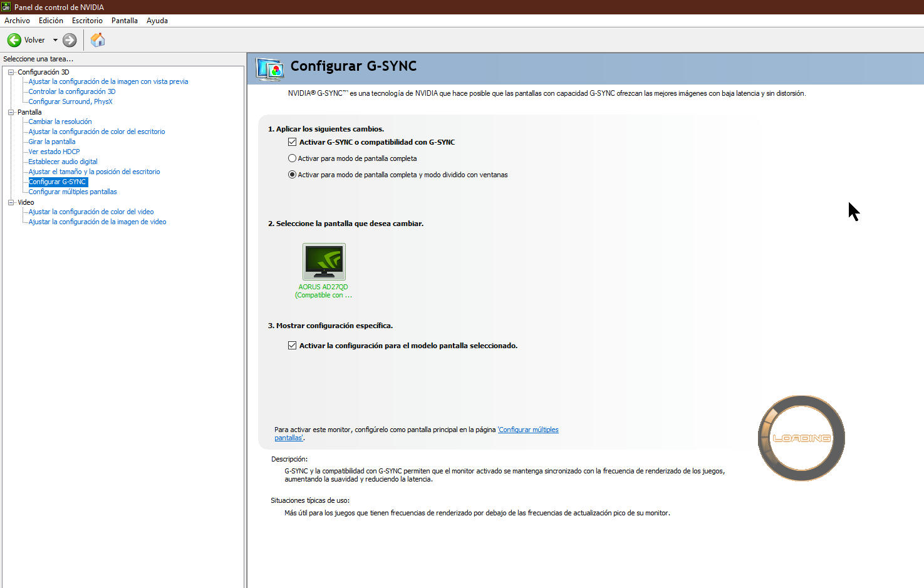Open the Ayuda menu
The height and width of the screenshot is (588, 924).
point(157,21)
